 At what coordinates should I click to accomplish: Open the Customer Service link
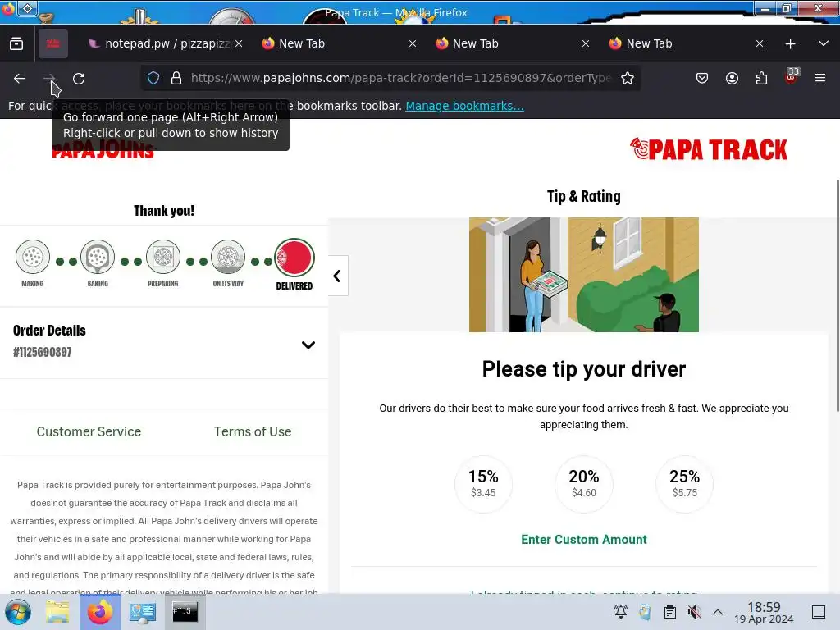[89, 431]
